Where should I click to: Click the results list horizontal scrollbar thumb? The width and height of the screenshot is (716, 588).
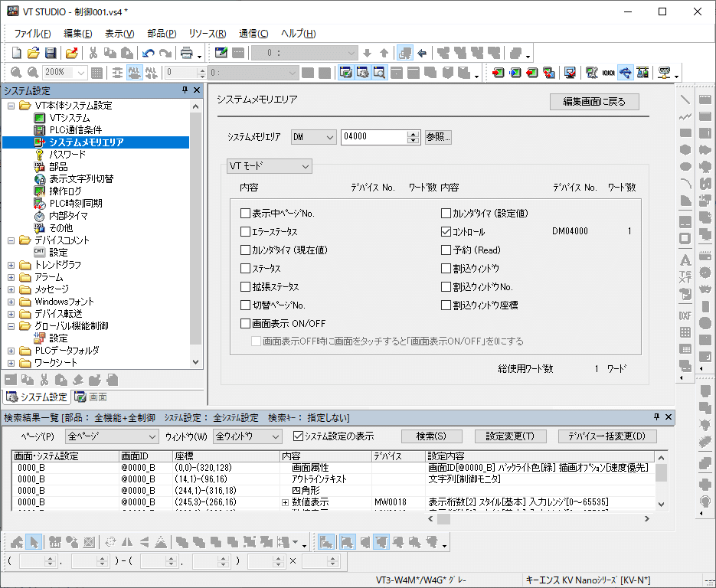click(x=444, y=519)
